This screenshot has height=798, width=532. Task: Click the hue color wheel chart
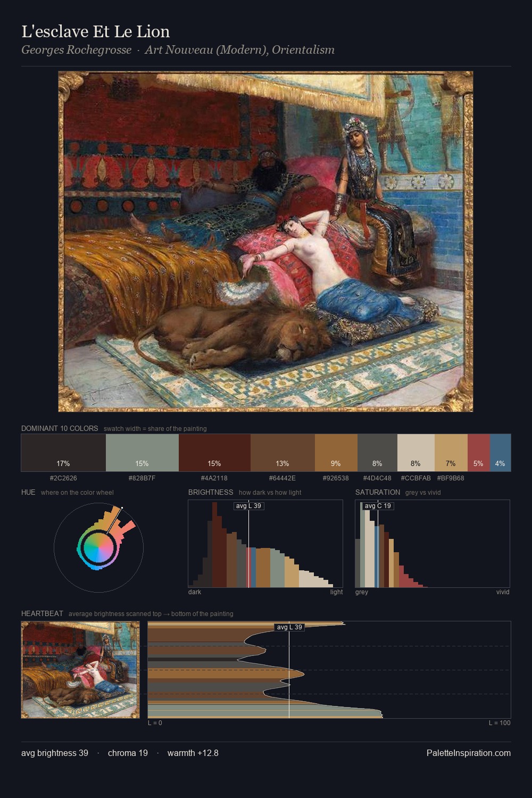pos(98,547)
